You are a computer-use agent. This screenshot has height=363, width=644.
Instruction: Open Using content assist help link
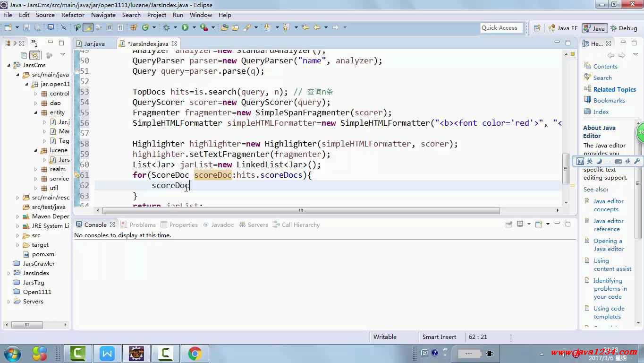612,265
